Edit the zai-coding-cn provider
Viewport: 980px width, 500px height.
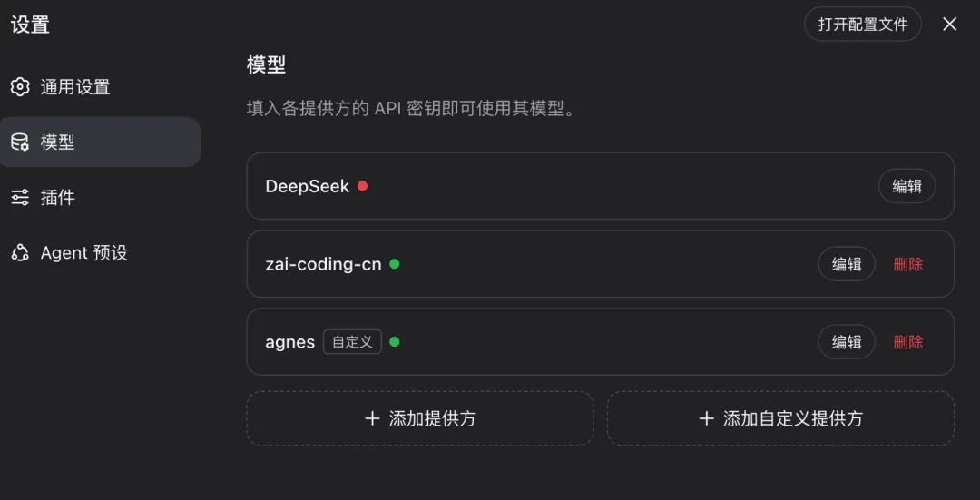point(847,264)
